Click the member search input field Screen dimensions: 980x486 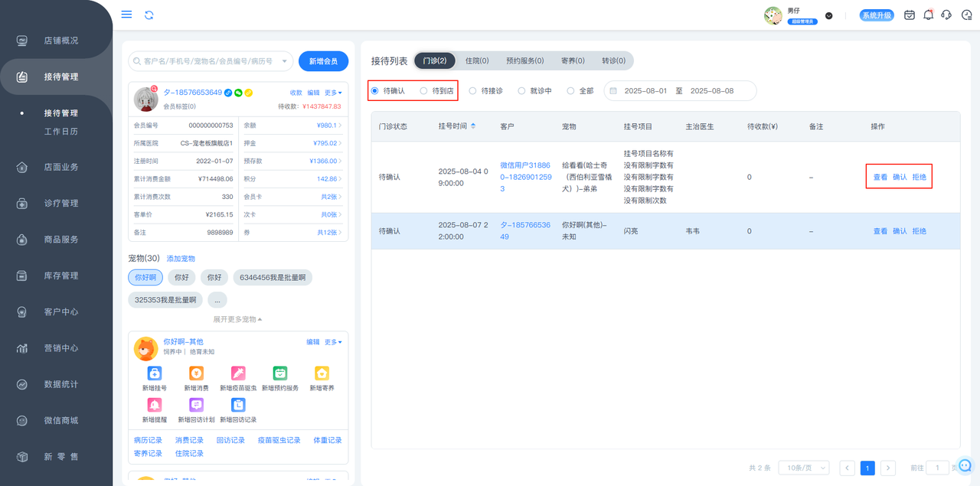211,61
